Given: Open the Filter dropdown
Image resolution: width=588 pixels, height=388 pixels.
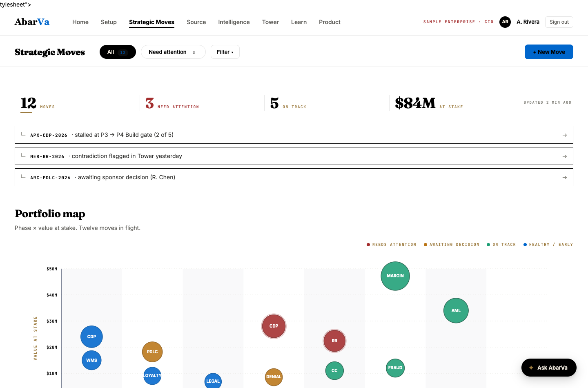Looking at the screenshot, I should 225,52.
